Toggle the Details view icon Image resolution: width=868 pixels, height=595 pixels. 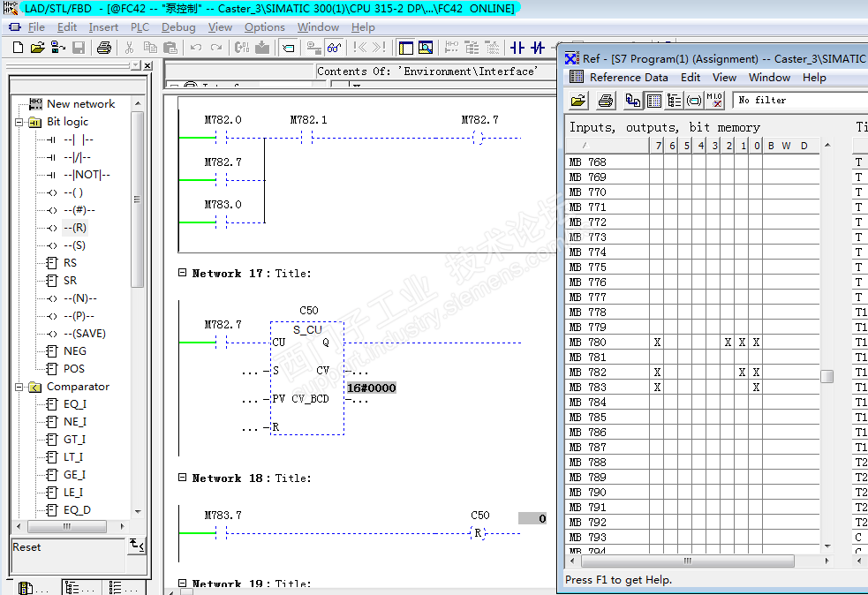click(426, 48)
